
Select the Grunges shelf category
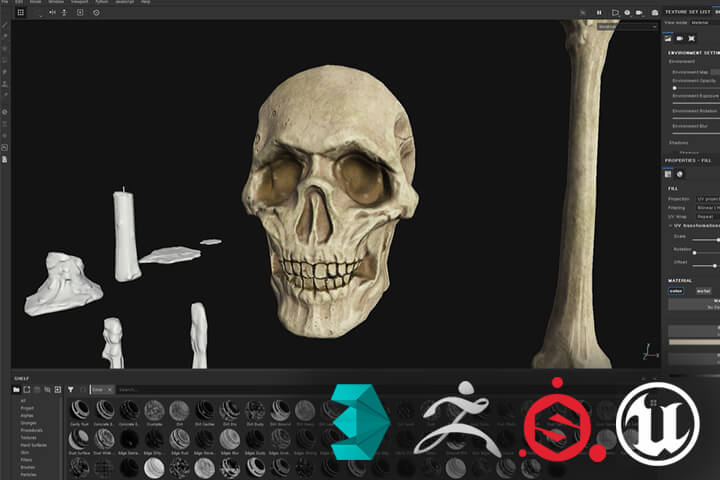28,423
